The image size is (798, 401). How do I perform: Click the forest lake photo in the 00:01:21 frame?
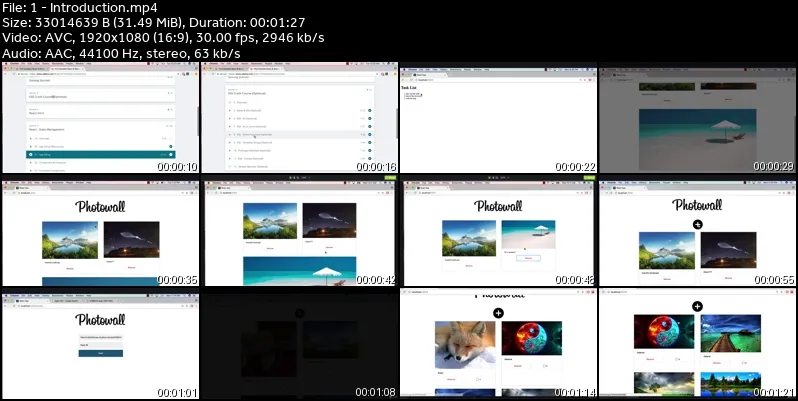(731, 384)
